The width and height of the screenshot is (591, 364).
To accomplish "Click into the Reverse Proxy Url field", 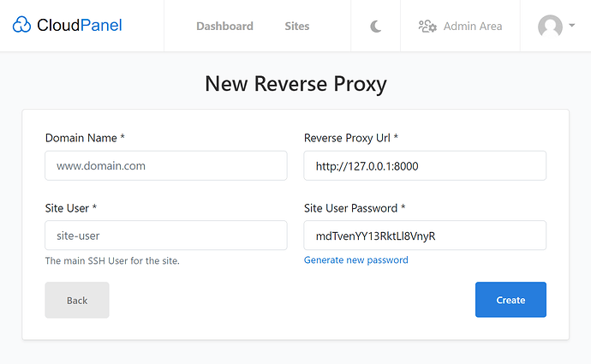I will [425, 166].
